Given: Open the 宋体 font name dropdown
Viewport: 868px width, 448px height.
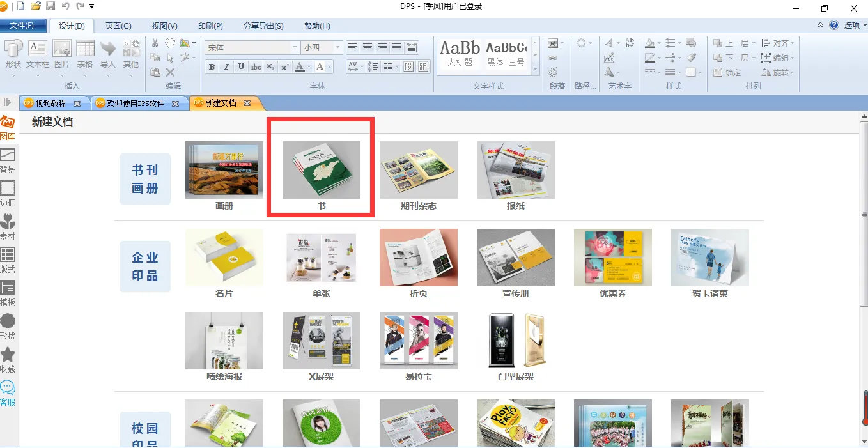Looking at the screenshot, I should (295, 47).
